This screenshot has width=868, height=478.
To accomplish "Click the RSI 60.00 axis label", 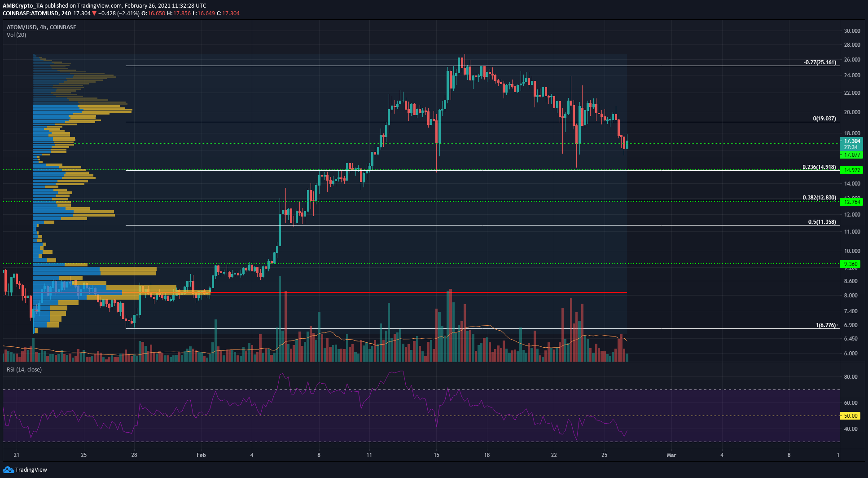I will 851,403.
